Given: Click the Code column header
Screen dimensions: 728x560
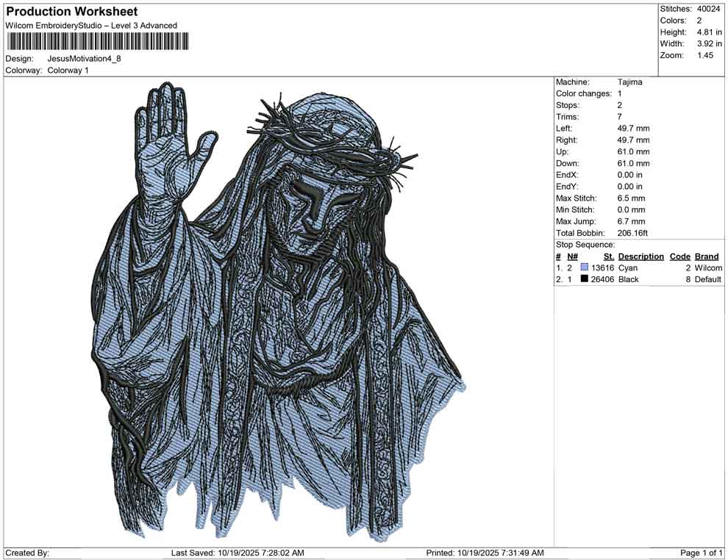Looking at the screenshot, I should coord(679,256).
